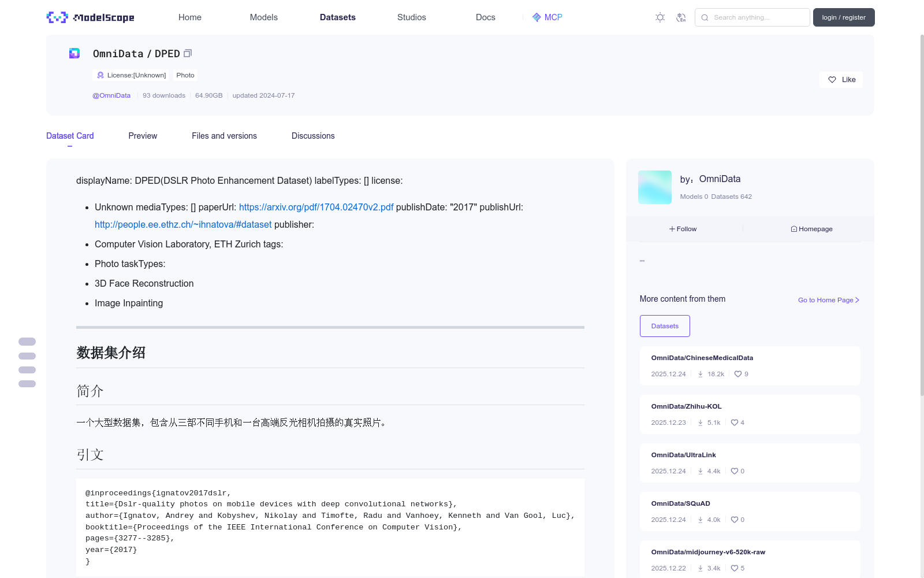Click the download icon on Zhihu-KOL card
Screen dimensions: 924x578
[701, 423]
